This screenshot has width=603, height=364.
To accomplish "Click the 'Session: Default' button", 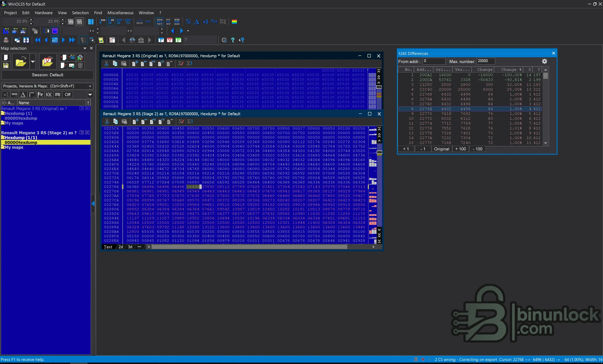I will tap(48, 75).
